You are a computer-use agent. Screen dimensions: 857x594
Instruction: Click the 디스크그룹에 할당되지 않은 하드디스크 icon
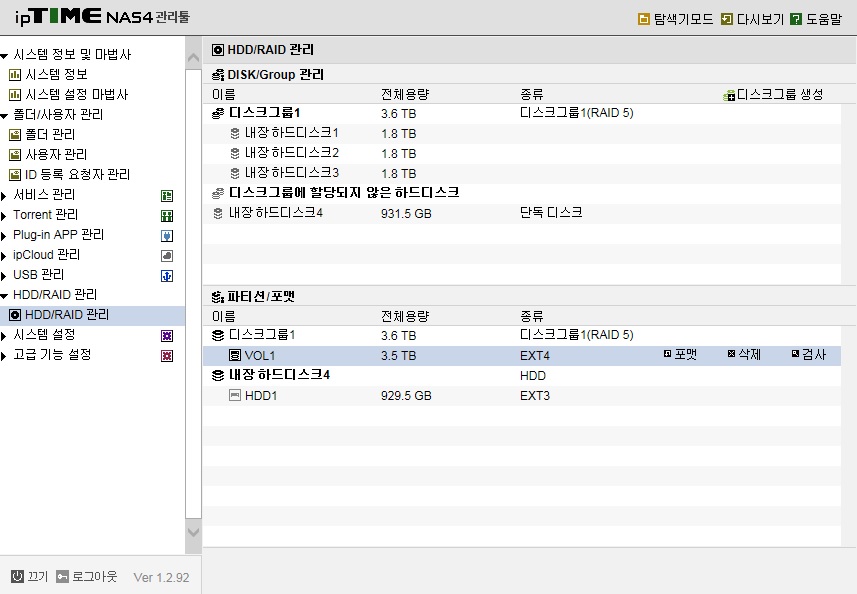218,193
